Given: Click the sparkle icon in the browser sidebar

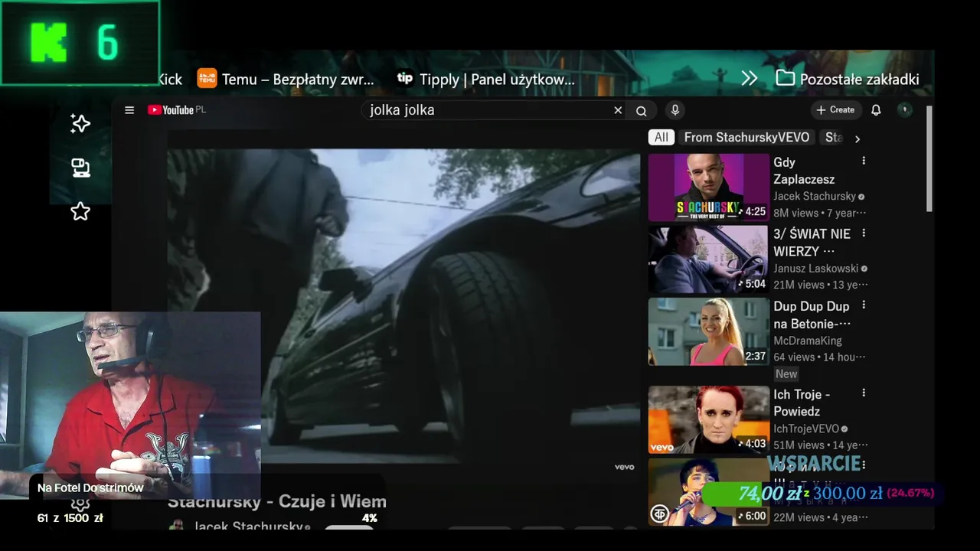Looking at the screenshot, I should tap(80, 124).
